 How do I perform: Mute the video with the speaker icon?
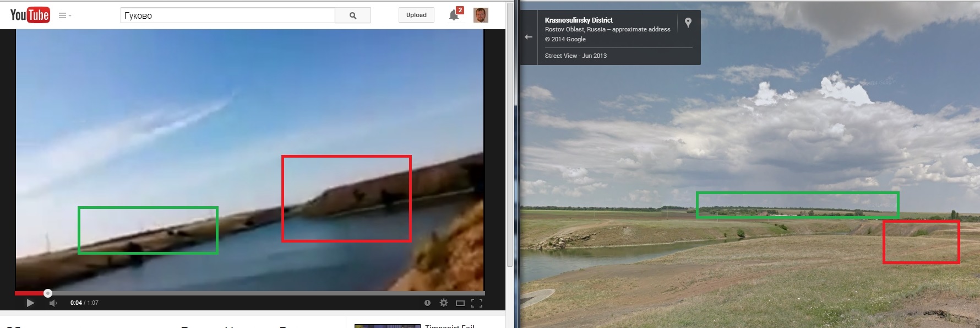pos(53,303)
